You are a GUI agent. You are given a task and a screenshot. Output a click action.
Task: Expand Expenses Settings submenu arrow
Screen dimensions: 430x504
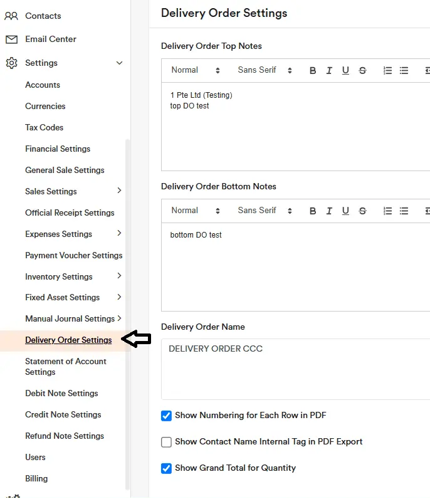(x=119, y=233)
